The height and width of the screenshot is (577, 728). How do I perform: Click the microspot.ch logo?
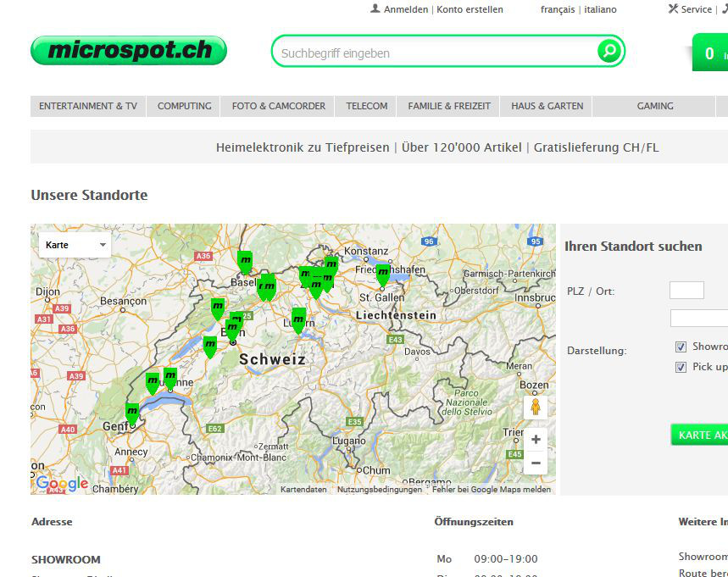(x=129, y=51)
